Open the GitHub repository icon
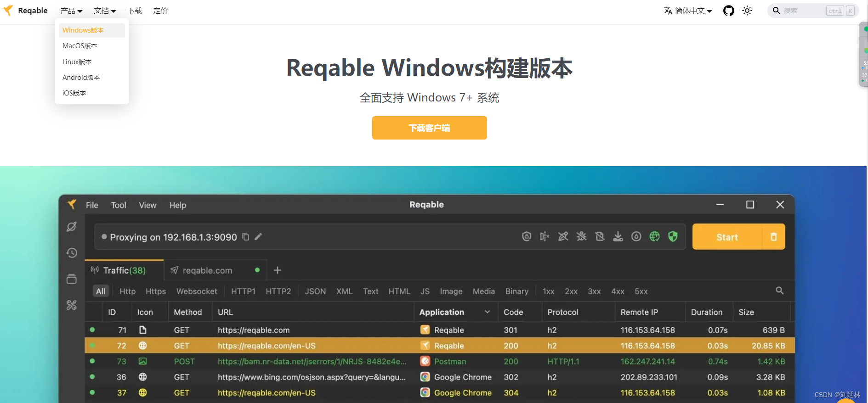Screen dimensions: 868x403 coord(728,11)
